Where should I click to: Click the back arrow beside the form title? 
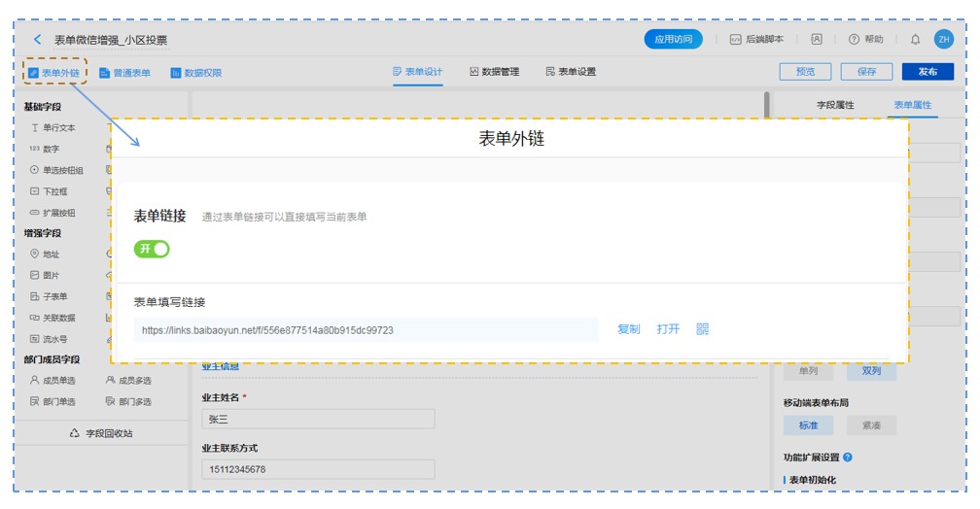click(38, 40)
